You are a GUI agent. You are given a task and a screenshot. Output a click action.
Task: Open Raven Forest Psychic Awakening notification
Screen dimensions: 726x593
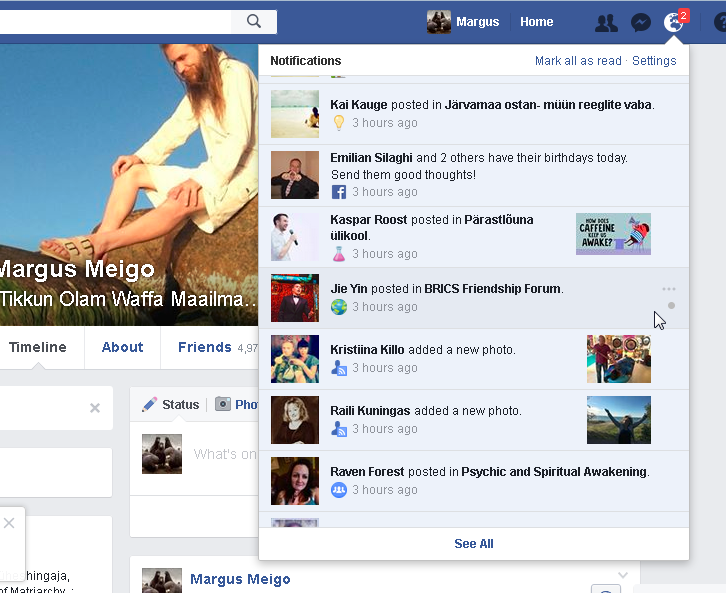pyautogui.click(x=474, y=481)
